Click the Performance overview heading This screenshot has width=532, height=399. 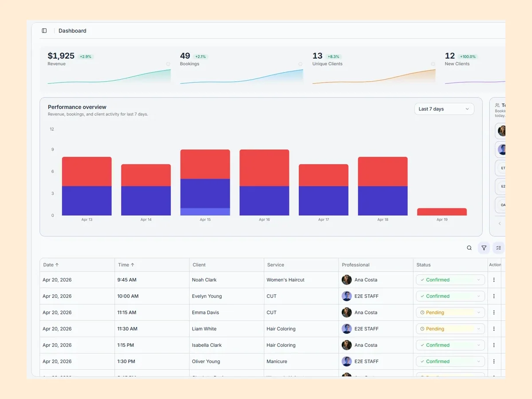click(x=77, y=107)
